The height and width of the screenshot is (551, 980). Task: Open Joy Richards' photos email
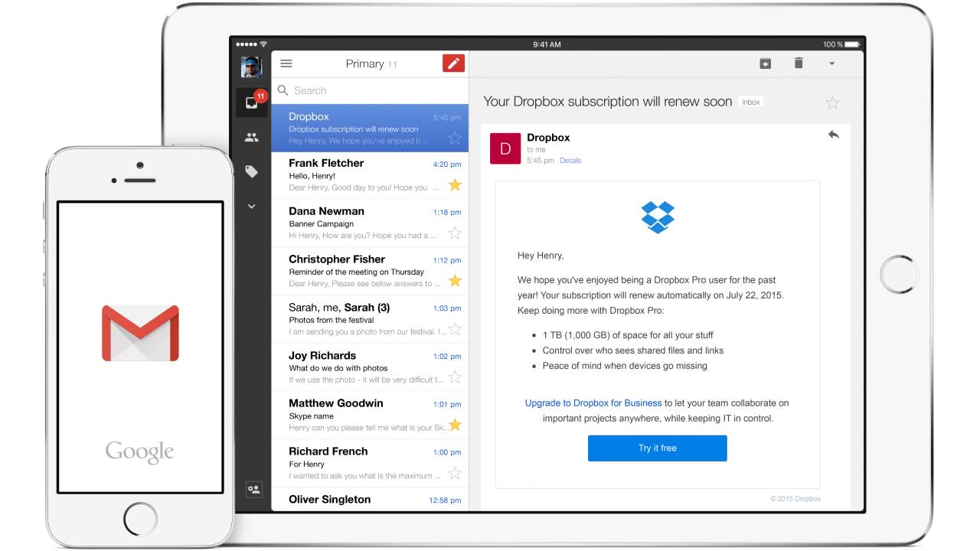(370, 367)
